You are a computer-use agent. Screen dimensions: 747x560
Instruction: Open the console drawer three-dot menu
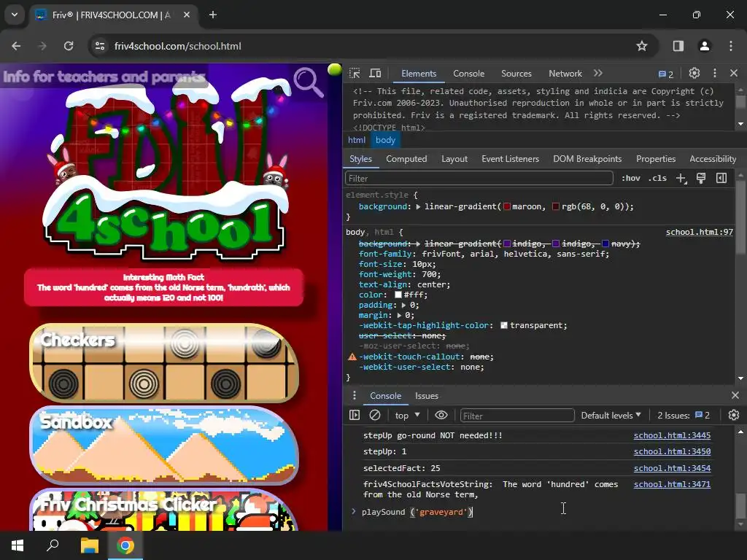tap(354, 396)
